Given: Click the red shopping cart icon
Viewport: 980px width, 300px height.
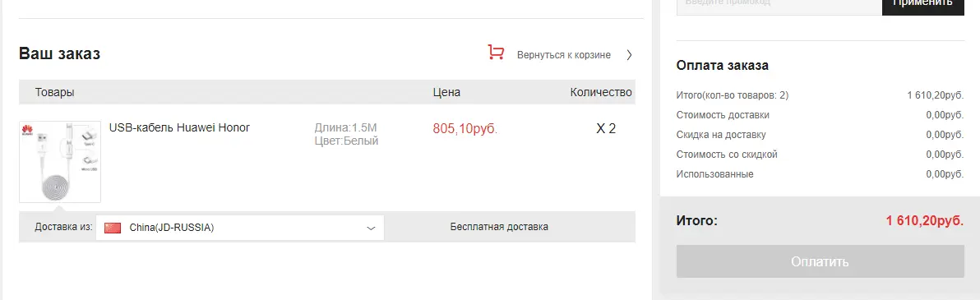Looking at the screenshot, I should coord(496,53).
